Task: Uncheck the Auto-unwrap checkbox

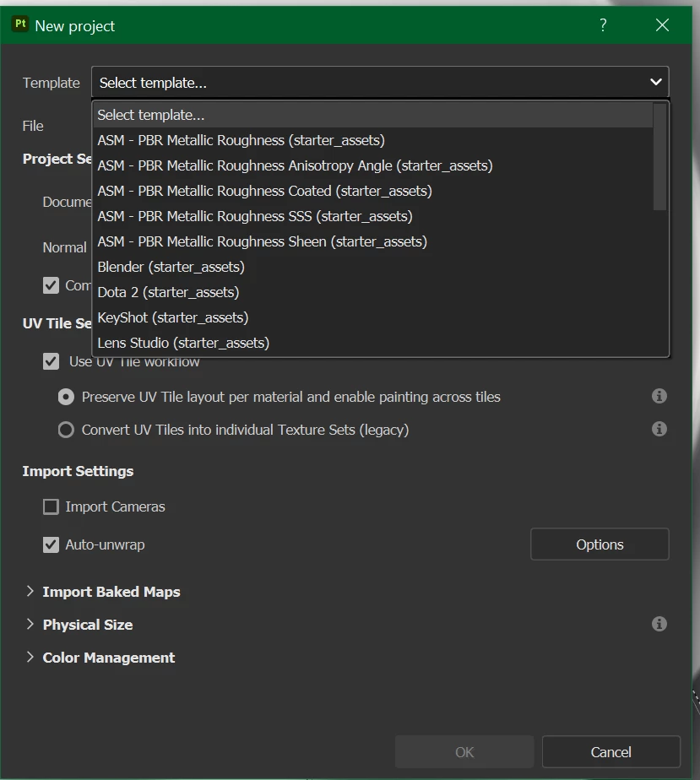Action: (52, 544)
